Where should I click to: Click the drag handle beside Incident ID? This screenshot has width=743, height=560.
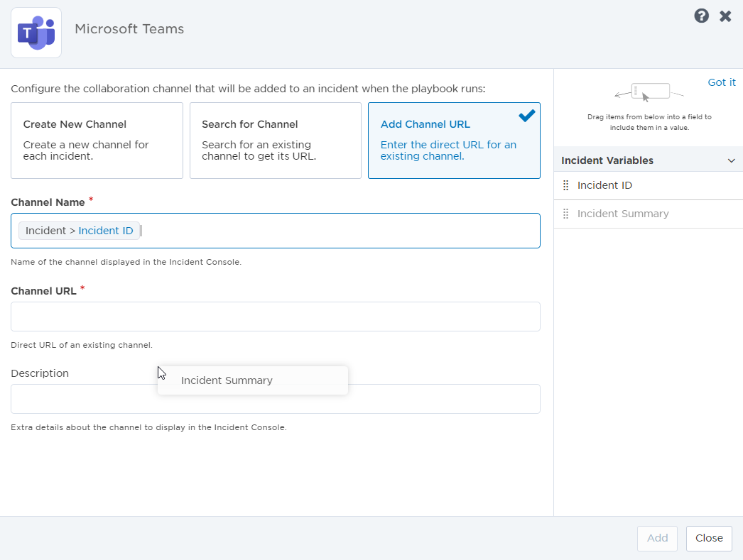[566, 185]
